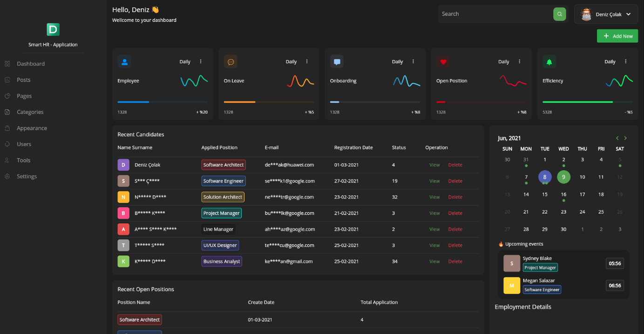Click the Onboarding message icon
The height and width of the screenshot is (334, 644).
pos(337,61)
